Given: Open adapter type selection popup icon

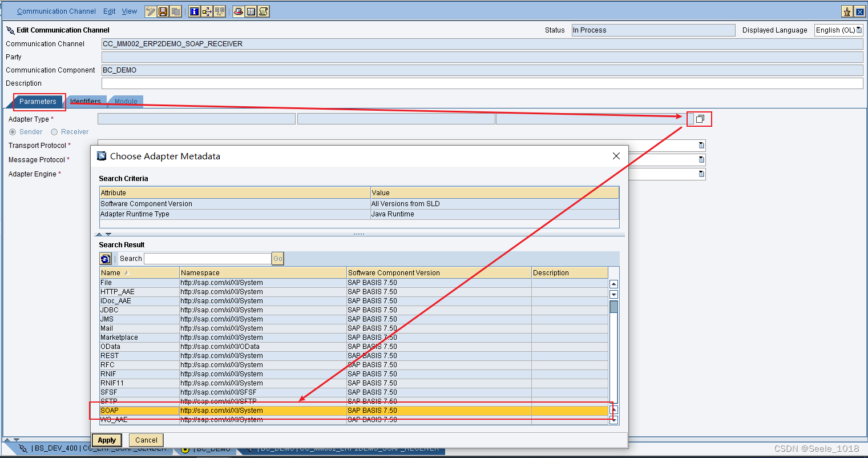Looking at the screenshot, I should tap(700, 119).
